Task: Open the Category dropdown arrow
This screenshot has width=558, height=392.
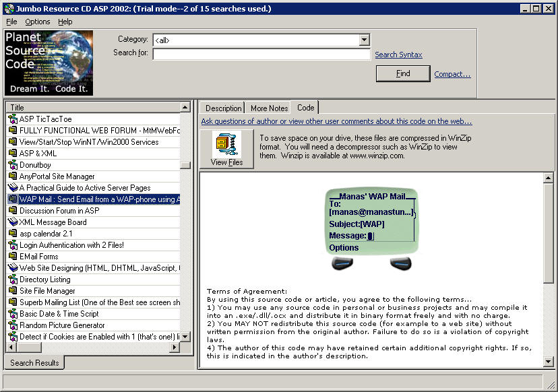Action: 364,40
